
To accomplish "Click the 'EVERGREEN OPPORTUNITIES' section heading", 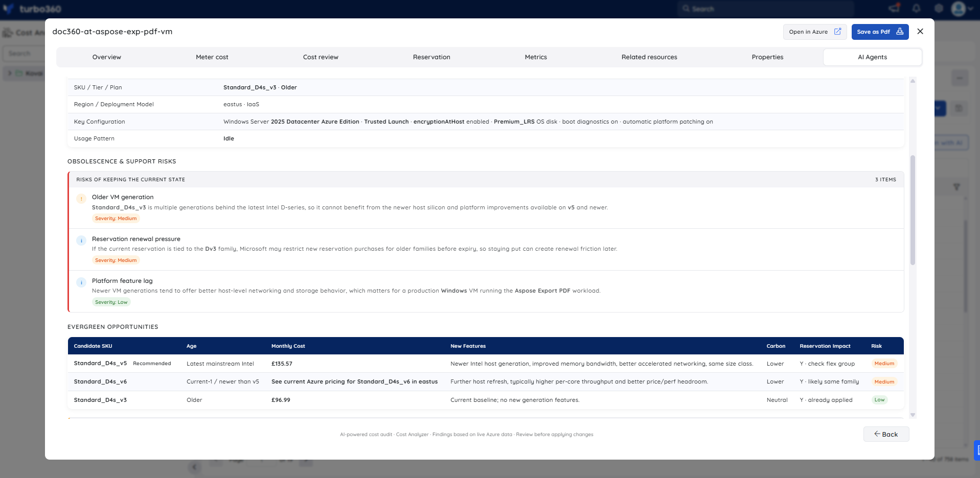I will coord(113,327).
